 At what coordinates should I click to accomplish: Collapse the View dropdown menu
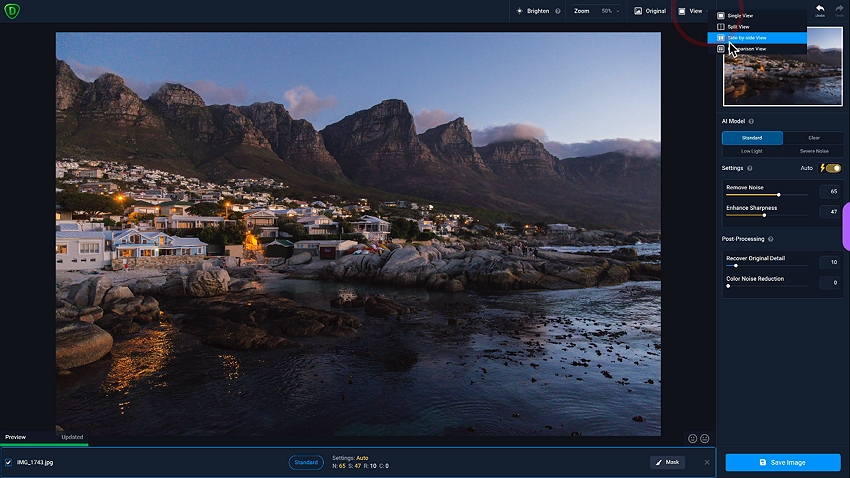(690, 11)
